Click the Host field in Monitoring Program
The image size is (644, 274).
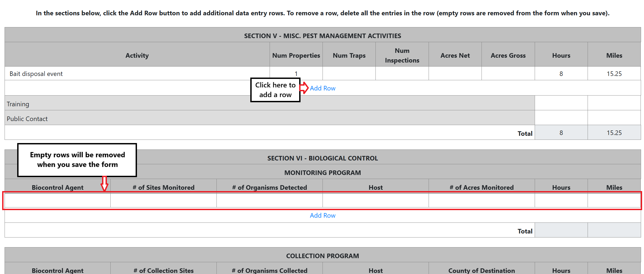(x=375, y=200)
